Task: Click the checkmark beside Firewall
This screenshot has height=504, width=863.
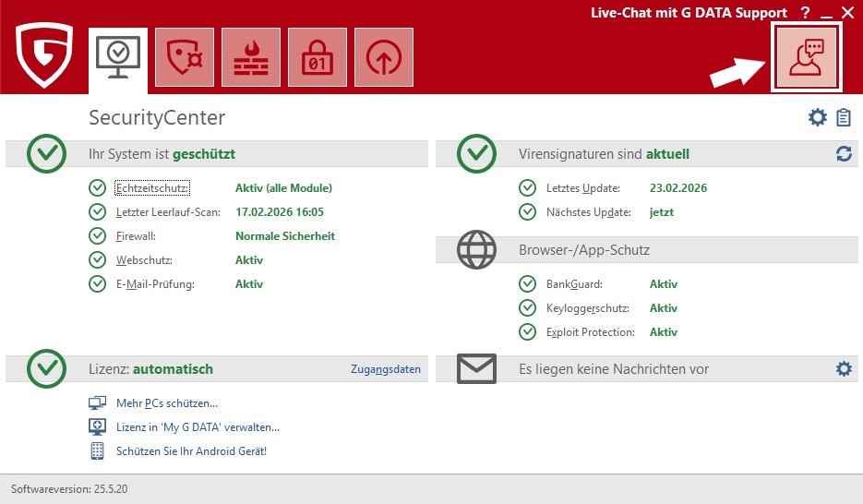Action: tap(98, 236)
